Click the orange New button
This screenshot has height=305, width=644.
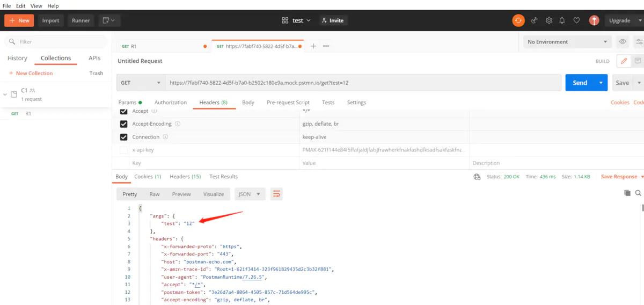tap(19, 20)
